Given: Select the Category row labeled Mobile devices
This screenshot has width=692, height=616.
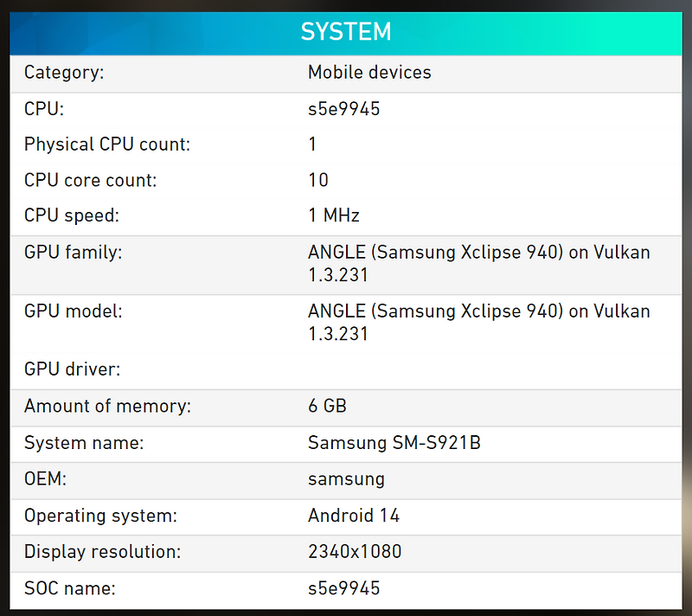Looking at the screenshot, I should 369,73.
